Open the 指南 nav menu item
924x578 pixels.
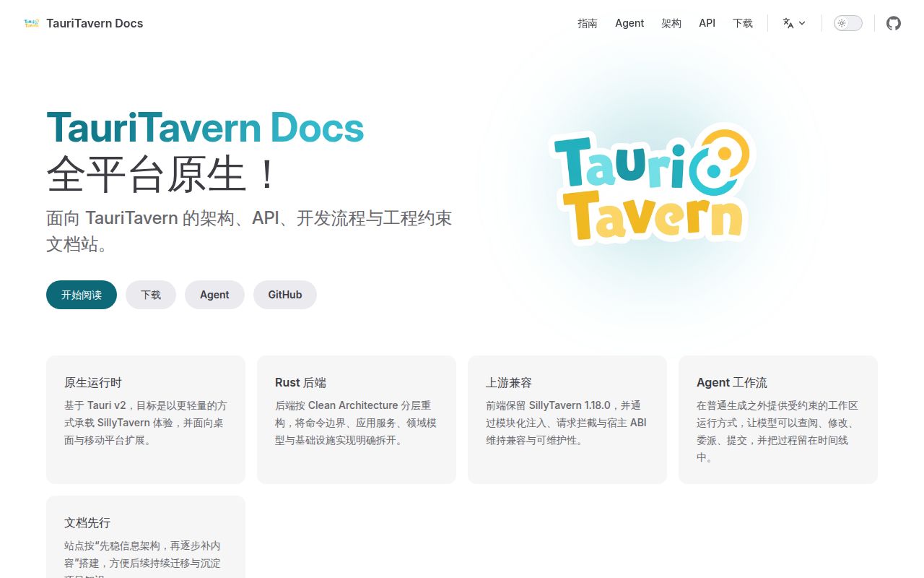pyautogui.click(x=588, y=23)
